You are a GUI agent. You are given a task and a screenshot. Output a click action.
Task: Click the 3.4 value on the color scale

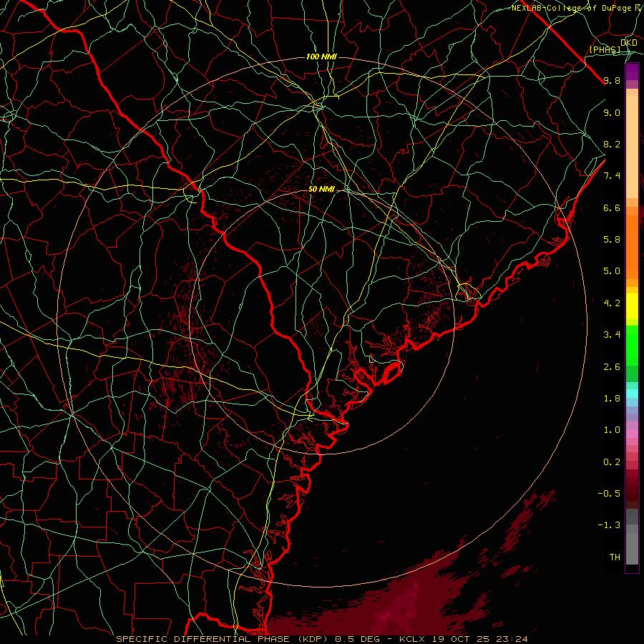pyautogui.click(x=612, y=335)
